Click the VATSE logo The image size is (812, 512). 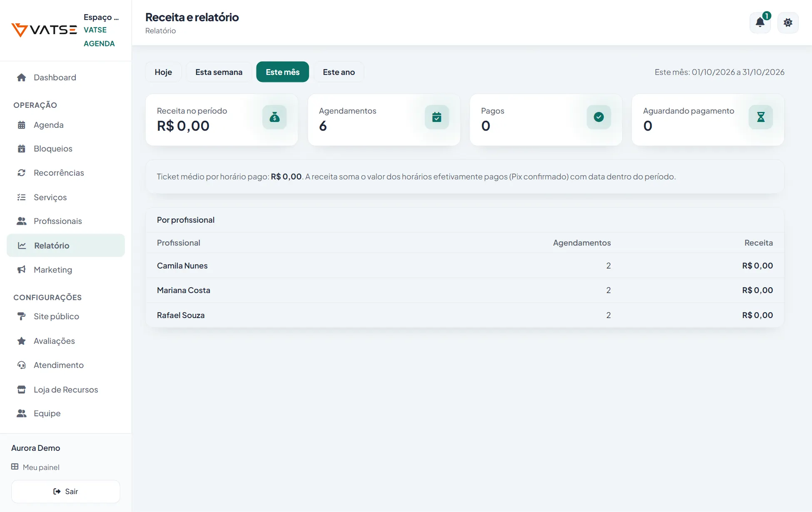click(44, 30)
